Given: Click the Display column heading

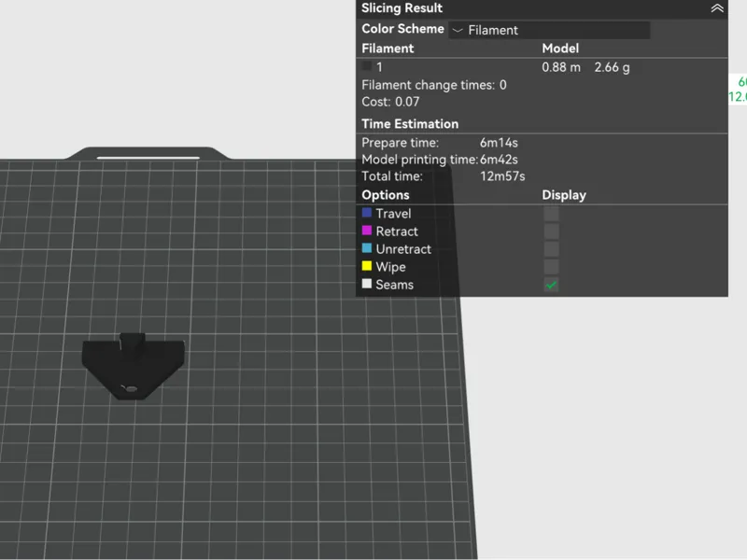Looking at the screenshot, I should tap(564, 195).
